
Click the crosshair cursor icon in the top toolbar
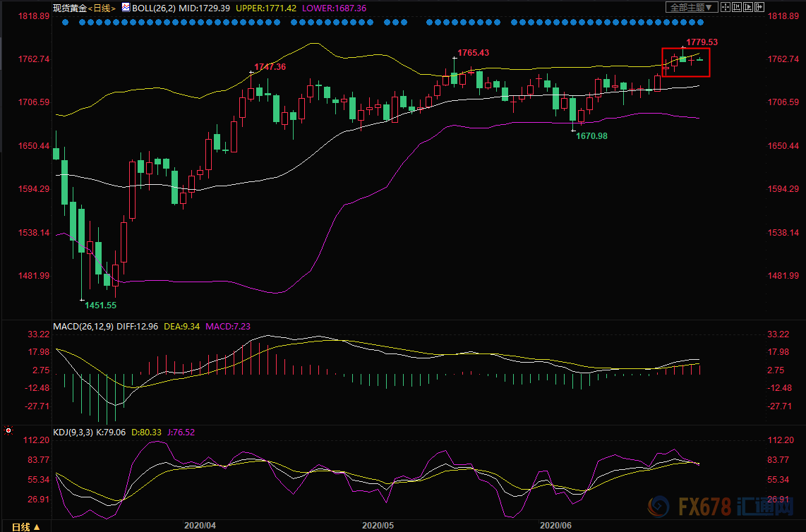point(726,7)
